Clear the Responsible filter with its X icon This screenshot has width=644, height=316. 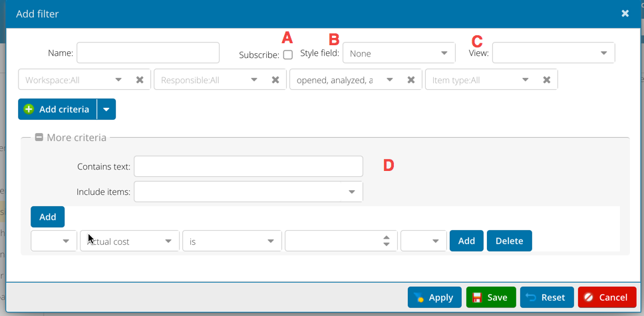275,80
